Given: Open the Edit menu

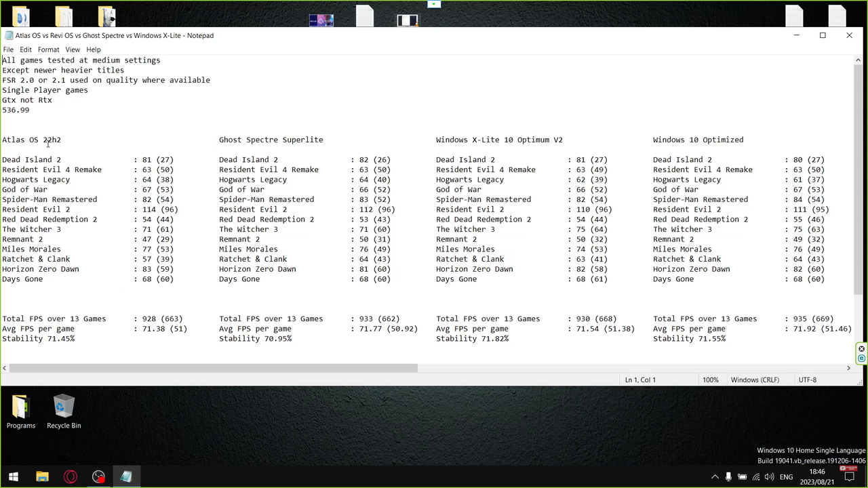Looking at the screenshot, I should (26, 49).
